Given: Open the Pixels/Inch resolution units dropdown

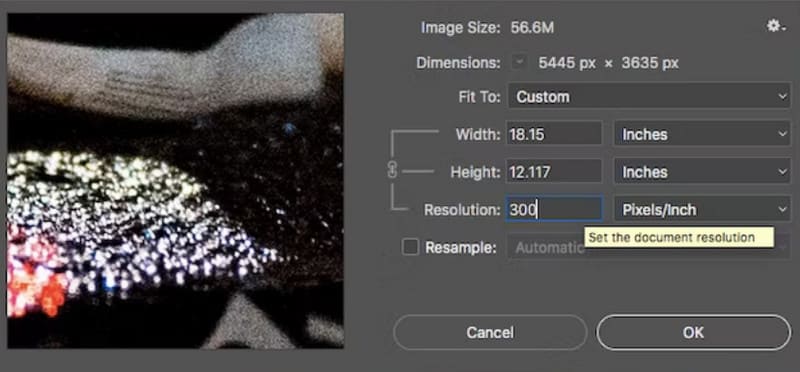Looking at the screenshot, I should (703, 210).
